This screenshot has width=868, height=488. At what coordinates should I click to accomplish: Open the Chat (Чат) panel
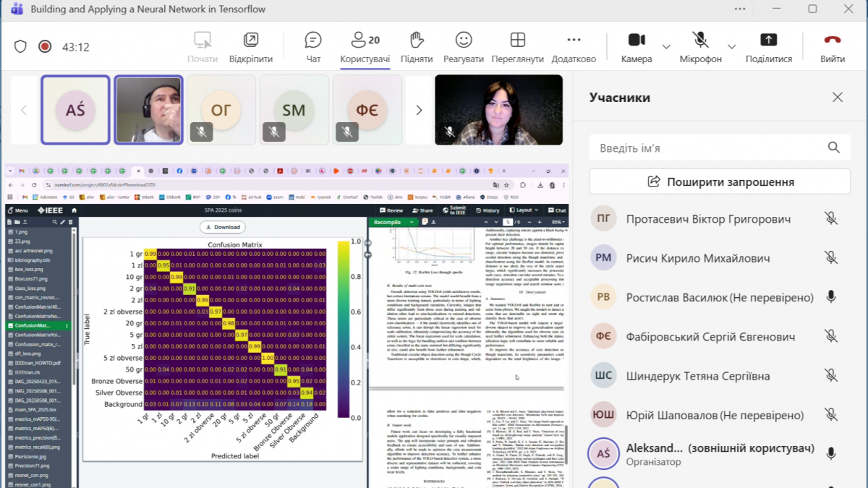click(x=313, y=46)
